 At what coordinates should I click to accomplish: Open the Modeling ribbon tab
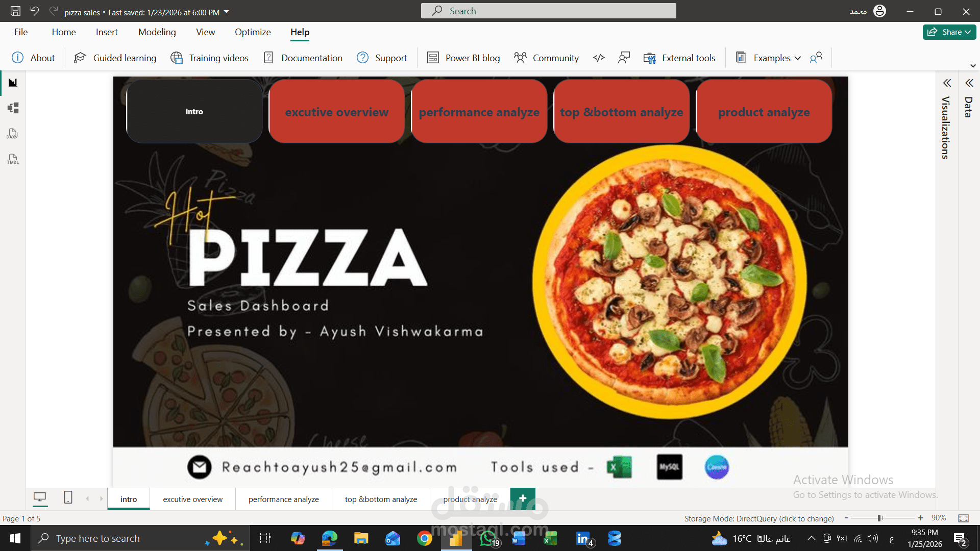(x=157, y=32)
